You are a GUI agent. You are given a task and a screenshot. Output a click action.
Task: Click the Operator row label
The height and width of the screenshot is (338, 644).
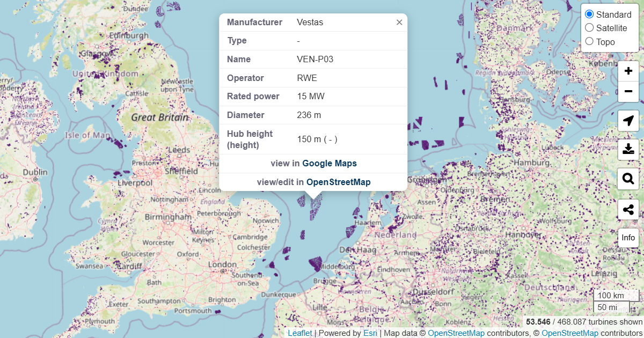245,78
